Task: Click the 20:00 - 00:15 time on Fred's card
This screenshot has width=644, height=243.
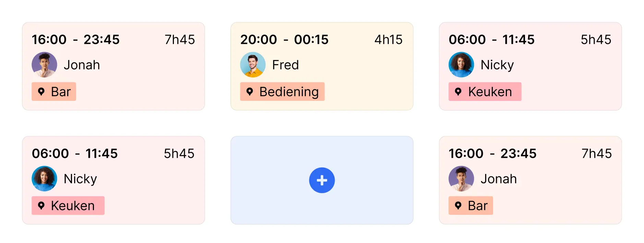Action: point(284,39)
